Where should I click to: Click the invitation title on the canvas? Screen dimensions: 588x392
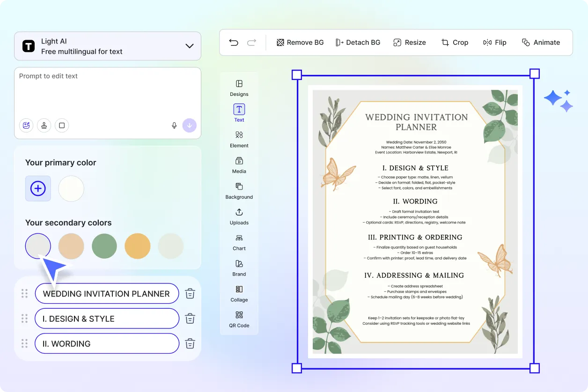(x=416, y=122)
